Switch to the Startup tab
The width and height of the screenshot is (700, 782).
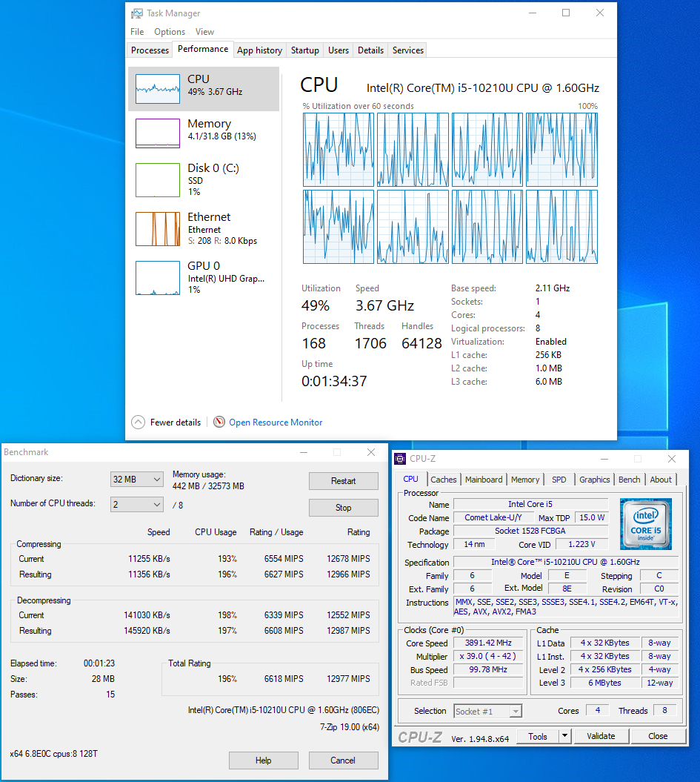click(305, 50)
